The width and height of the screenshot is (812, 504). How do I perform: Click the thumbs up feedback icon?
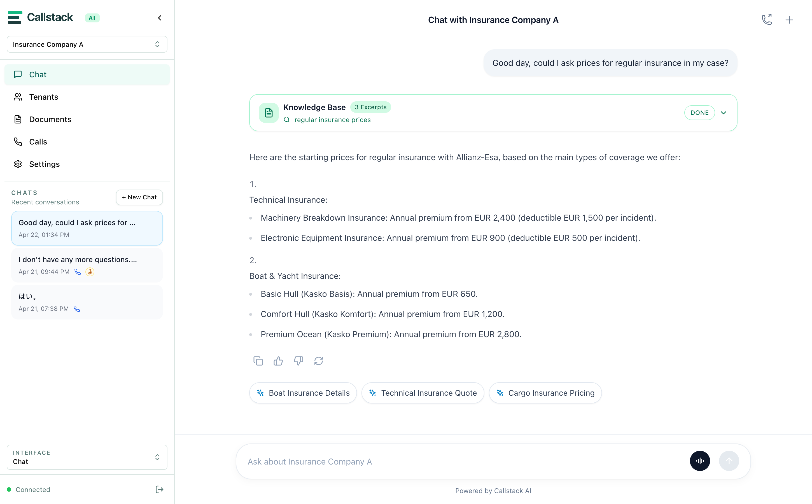(278, 361)
